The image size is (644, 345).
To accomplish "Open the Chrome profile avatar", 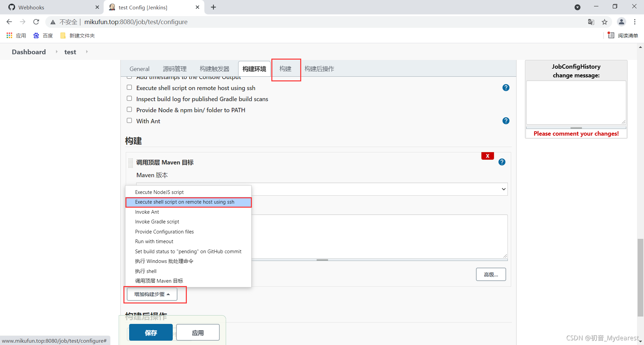I will 621,22.
